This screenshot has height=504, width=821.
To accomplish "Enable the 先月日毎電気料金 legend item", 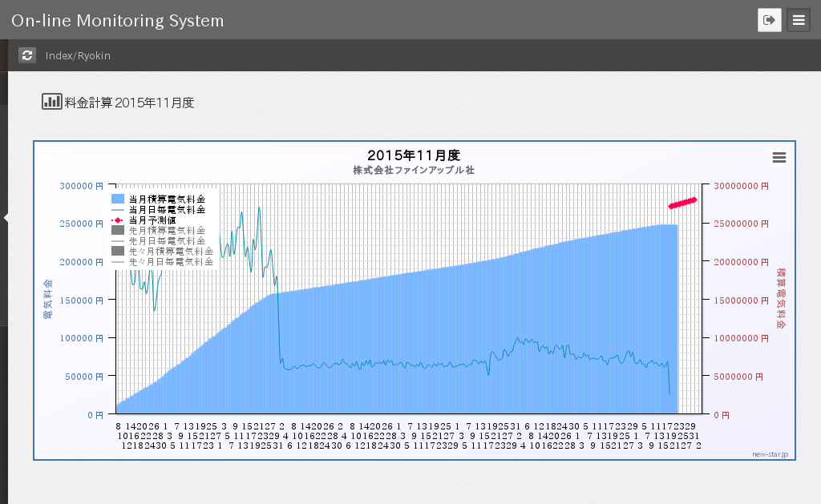I will click(166, 240).
